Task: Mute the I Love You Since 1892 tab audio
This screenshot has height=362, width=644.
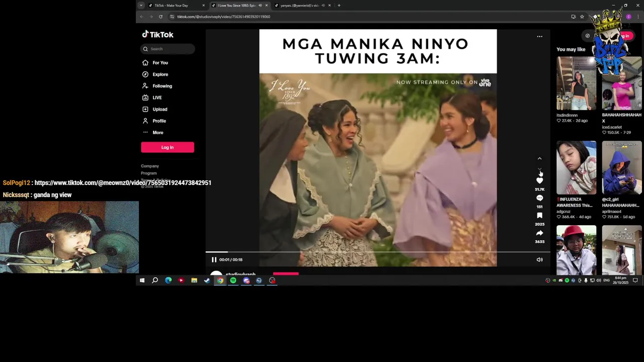Action: point(260,6)
